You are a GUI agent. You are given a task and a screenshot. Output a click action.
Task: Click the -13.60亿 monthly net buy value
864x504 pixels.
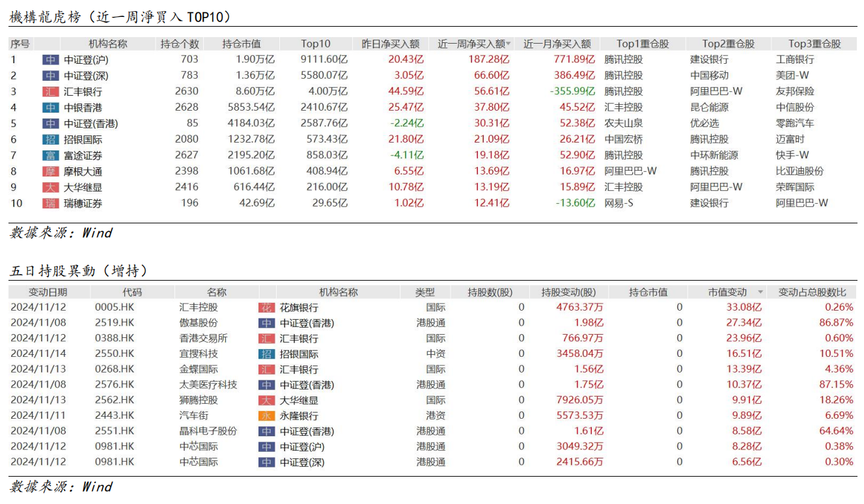(575, 203)
